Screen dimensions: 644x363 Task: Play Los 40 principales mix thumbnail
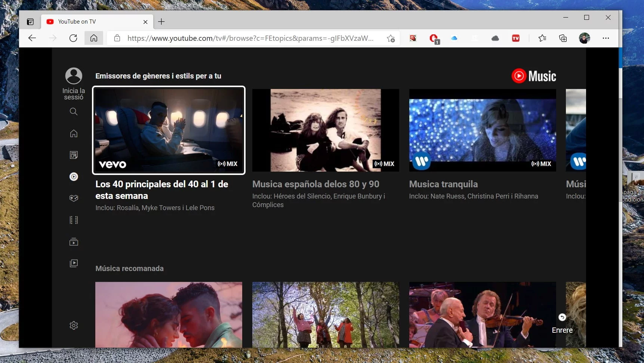pos(169,130)
